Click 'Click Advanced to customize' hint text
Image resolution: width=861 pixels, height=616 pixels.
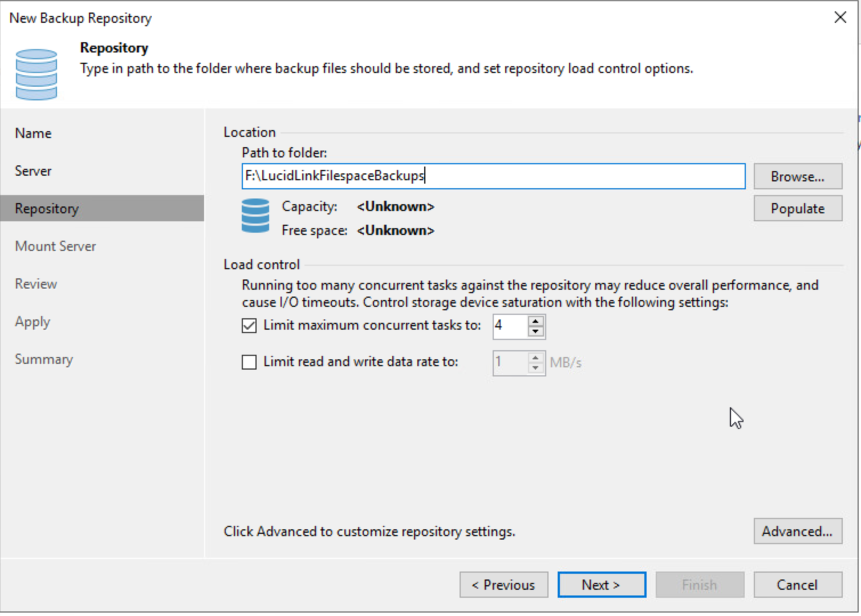(x=369, y=532)
